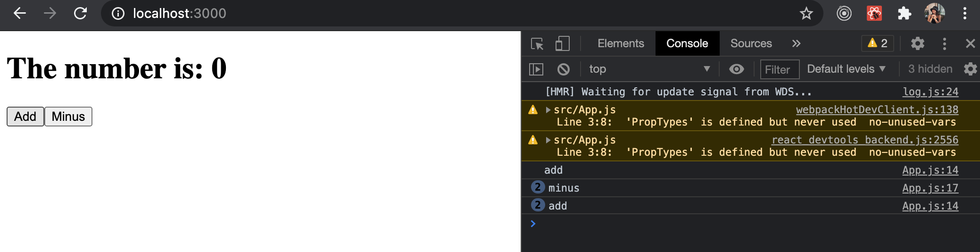Screen dimensions: 980x252
Task: Show more DevTools tabs via double chevron
Action: 797,43
